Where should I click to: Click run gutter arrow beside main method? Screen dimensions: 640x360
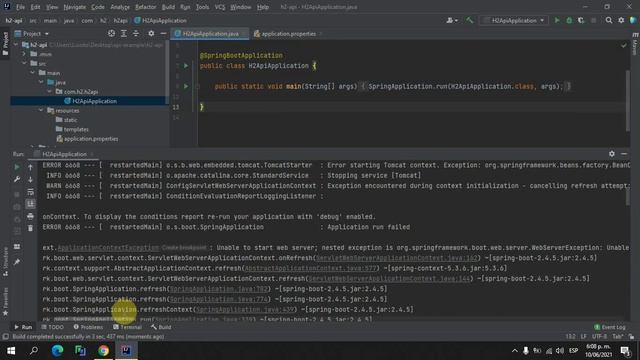click(186, 86)
